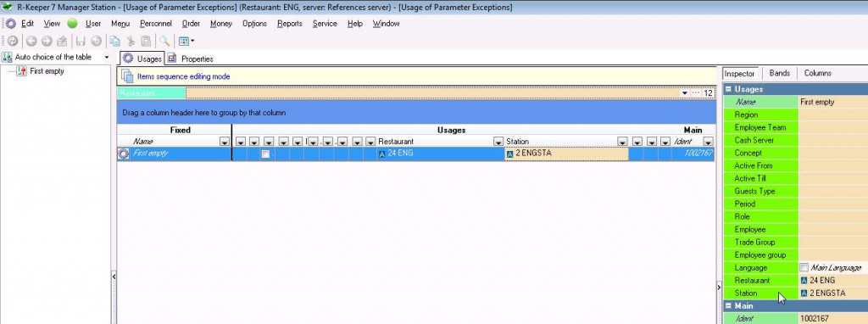868x324 pixels.
Task: Click the Items sequence editing mode icon
Action: click(x=127, y=76)
